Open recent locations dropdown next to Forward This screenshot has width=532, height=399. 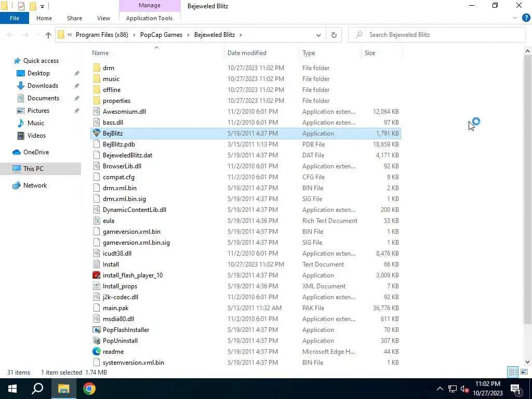(x=37, y=35)
